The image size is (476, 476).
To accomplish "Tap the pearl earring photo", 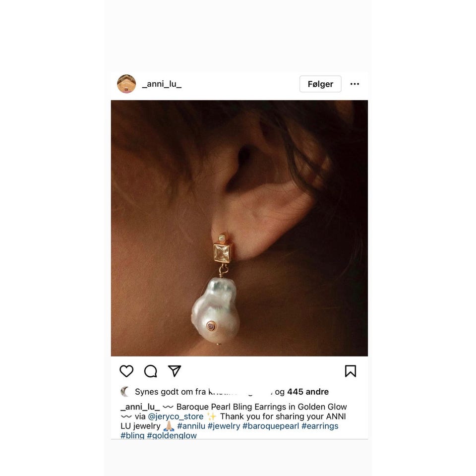I will pyautogui.click(x=239, y=228).
